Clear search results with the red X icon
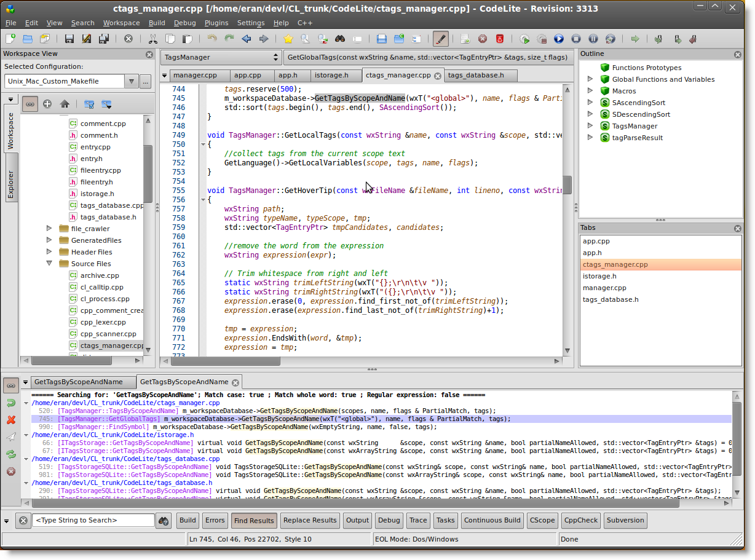 pos(10,420)
